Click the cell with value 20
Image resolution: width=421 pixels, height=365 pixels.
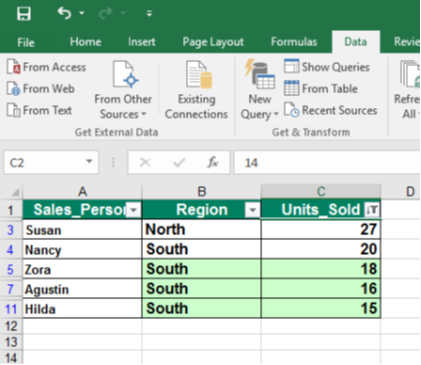tap(321, 249)
